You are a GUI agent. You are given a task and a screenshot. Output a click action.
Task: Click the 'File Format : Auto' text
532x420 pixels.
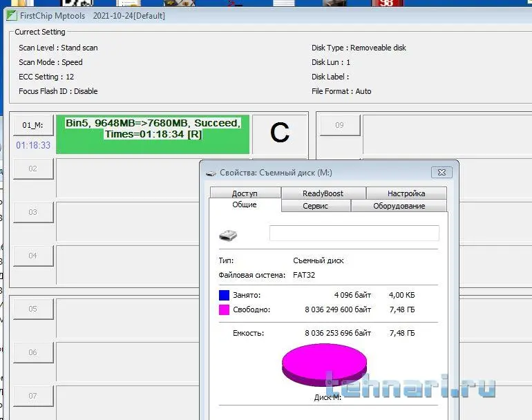(x=341, y=91)
